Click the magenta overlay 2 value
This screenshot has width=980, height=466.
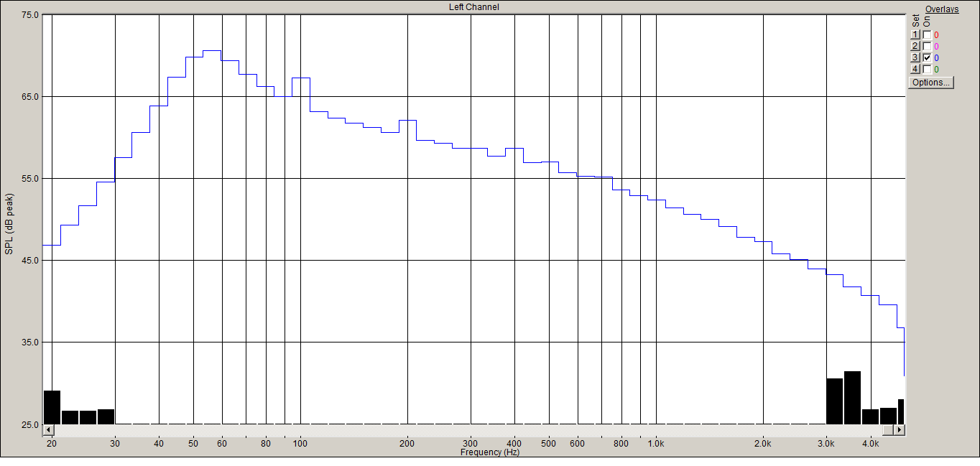tap(936, 47)
